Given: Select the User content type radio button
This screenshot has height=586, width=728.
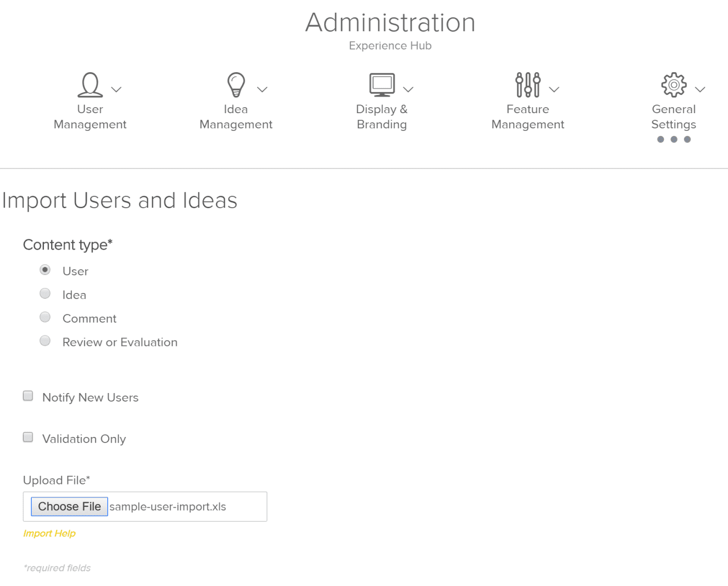Looking at the screenshot, I should (x=45, y=270).
